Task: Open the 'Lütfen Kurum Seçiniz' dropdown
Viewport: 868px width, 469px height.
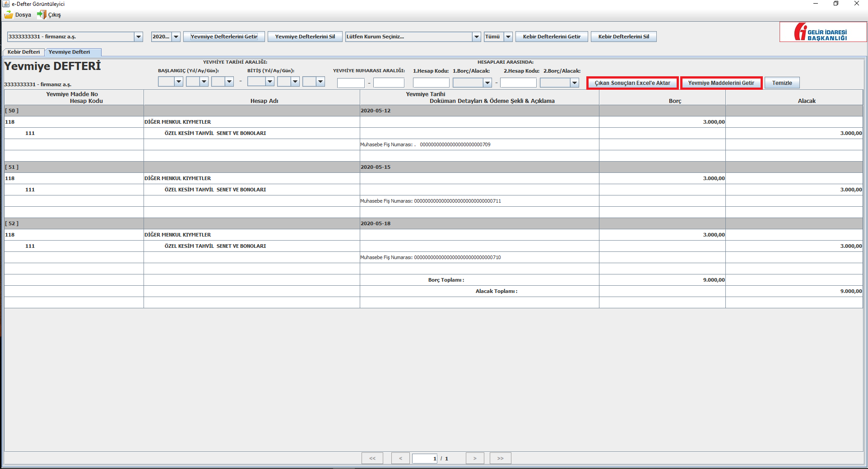Action: (476, 37)
